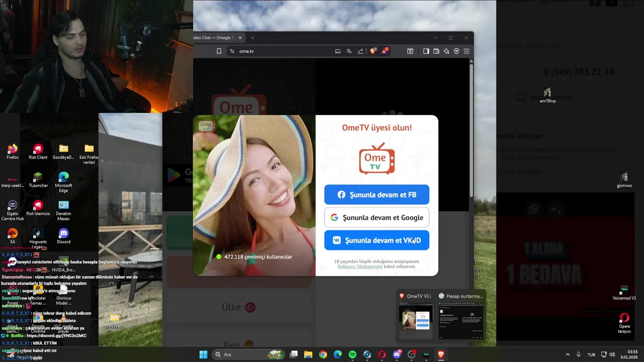644x362 pixels.
Task: Click the microphone icon in system tray
Action: 579,354
